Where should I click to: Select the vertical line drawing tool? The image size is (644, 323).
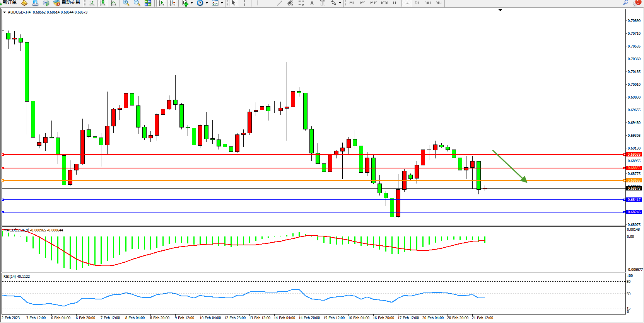258,3
